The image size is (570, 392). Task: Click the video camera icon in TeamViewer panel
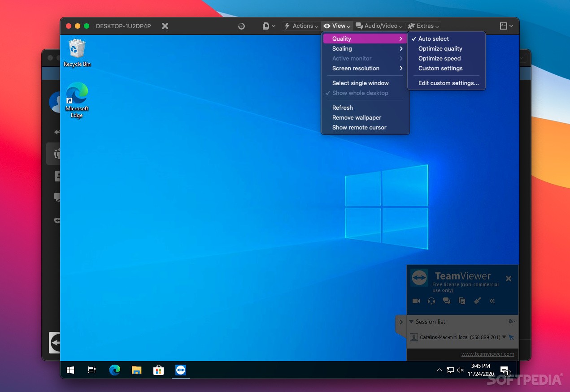(x=416, y=301)
